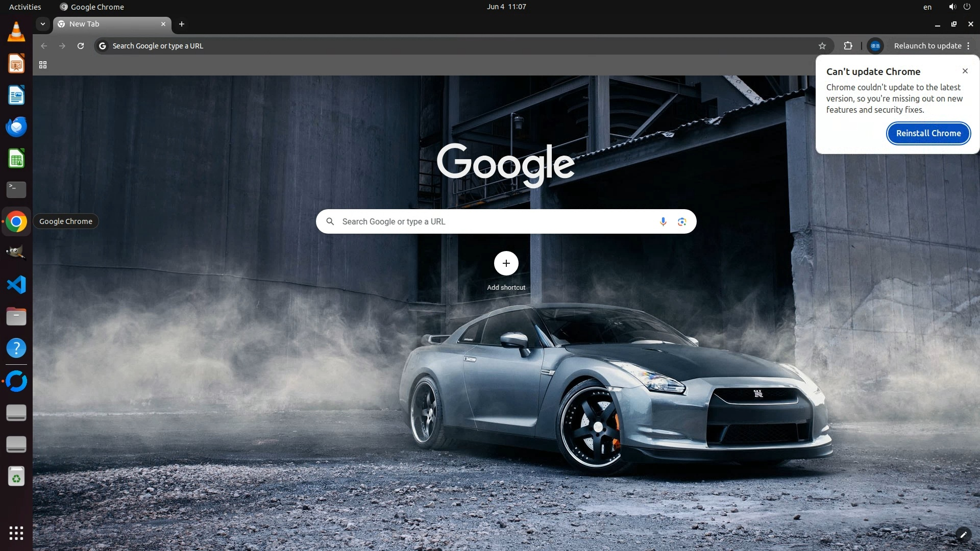Customize Chrome with pencil icon

coord(963,535)
